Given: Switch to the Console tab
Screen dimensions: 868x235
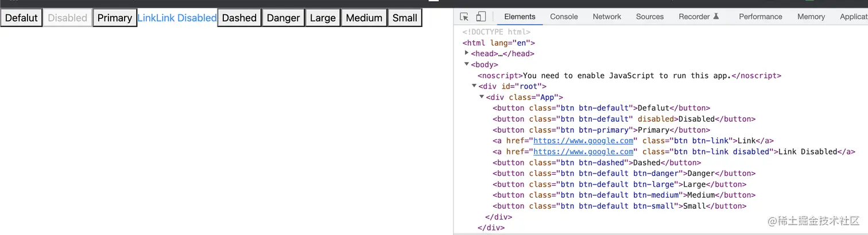Looking at the screenshot, I should click(x=564, y=17).
